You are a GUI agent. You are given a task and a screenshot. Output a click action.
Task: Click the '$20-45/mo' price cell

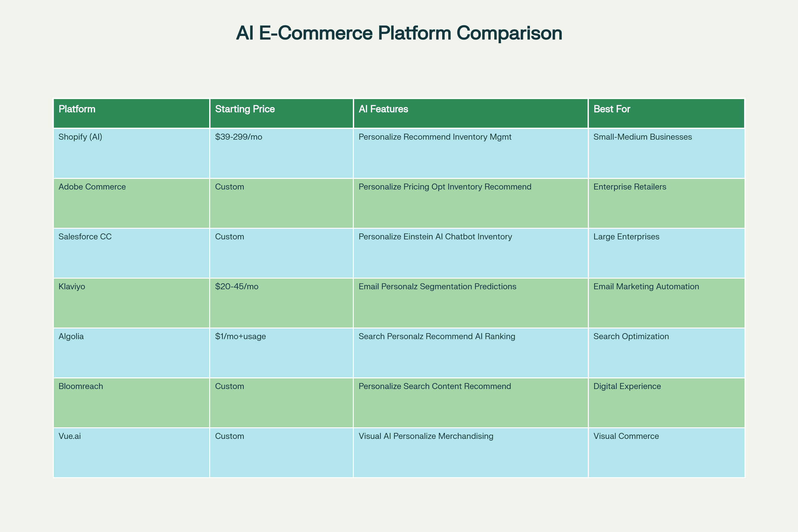click(282, 303)
